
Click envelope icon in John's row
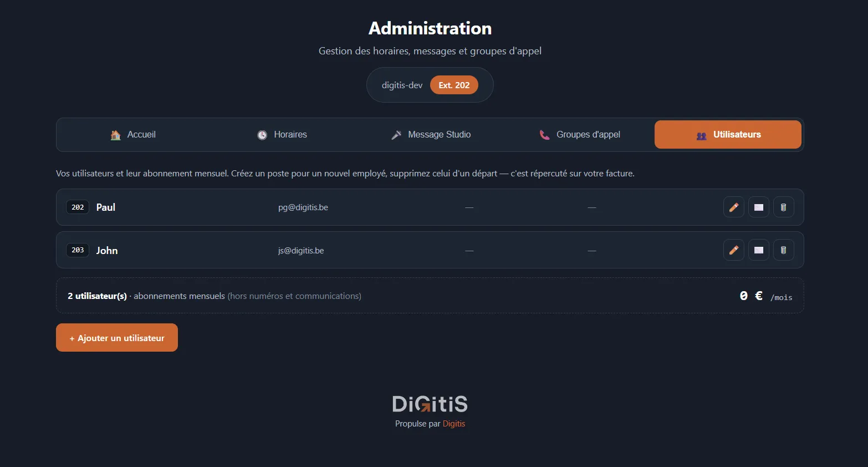tap(758, 250)
